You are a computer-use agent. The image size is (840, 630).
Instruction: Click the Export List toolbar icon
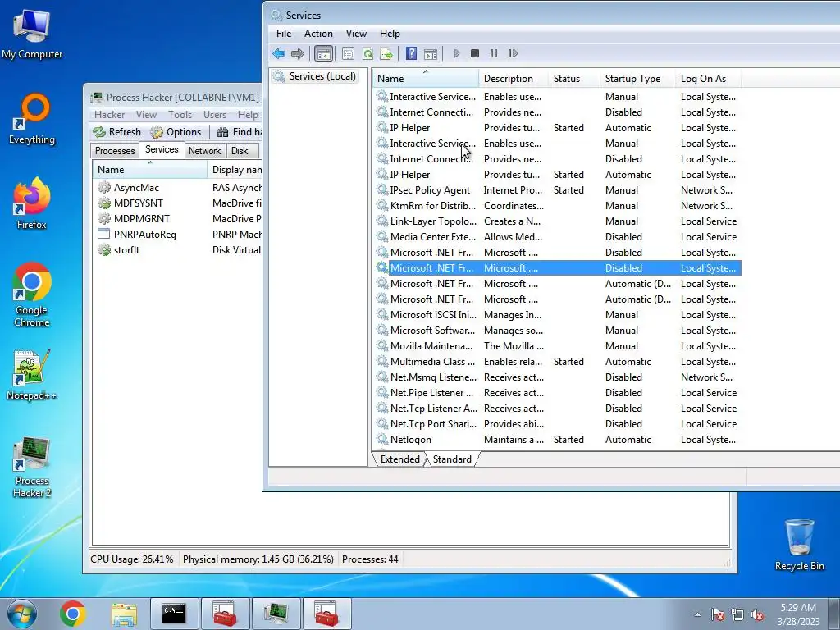point(386,53)
